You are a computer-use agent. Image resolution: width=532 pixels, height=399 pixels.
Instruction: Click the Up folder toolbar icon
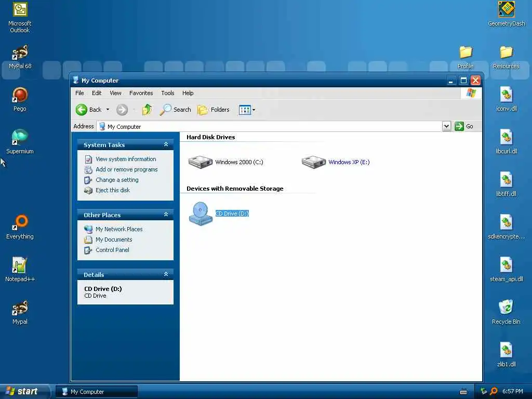pos(147,110)
